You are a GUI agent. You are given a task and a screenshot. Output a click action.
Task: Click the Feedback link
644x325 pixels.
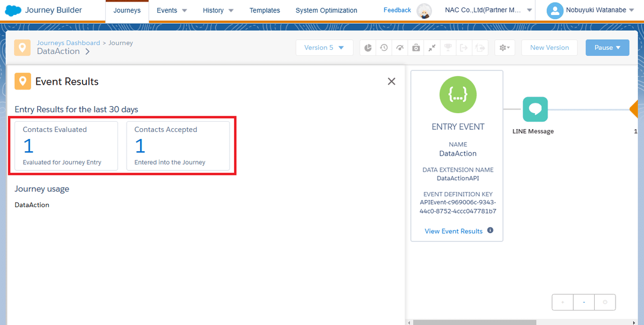(x=397, y=10)
